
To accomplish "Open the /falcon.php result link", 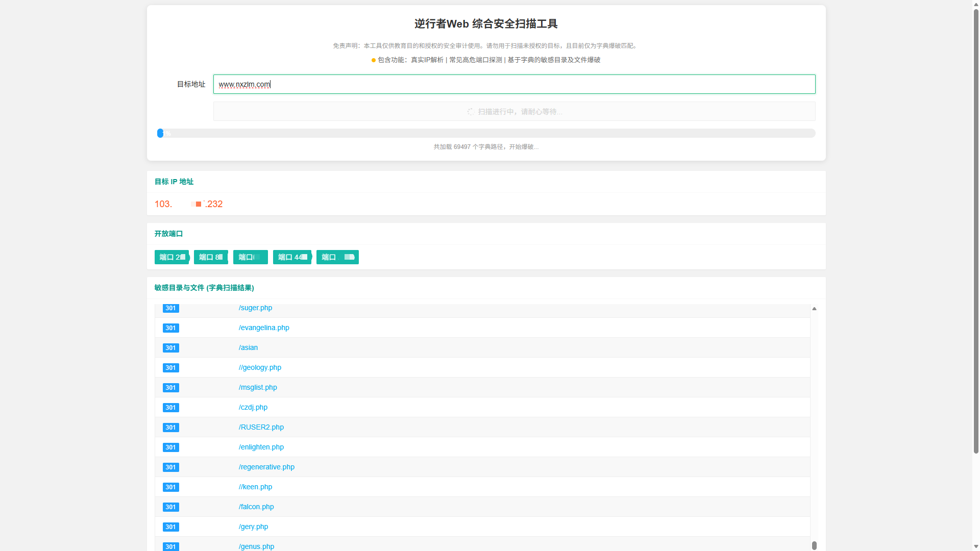I will coord(256,507).
